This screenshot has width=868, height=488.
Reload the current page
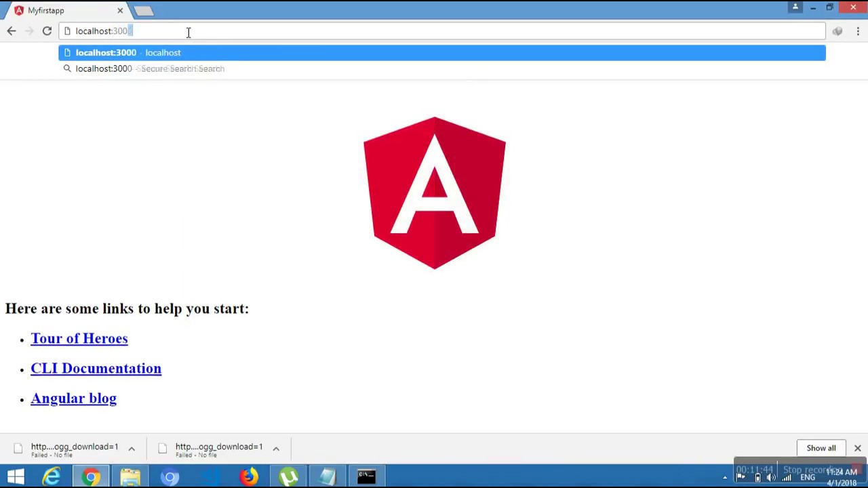click(47, 31)
